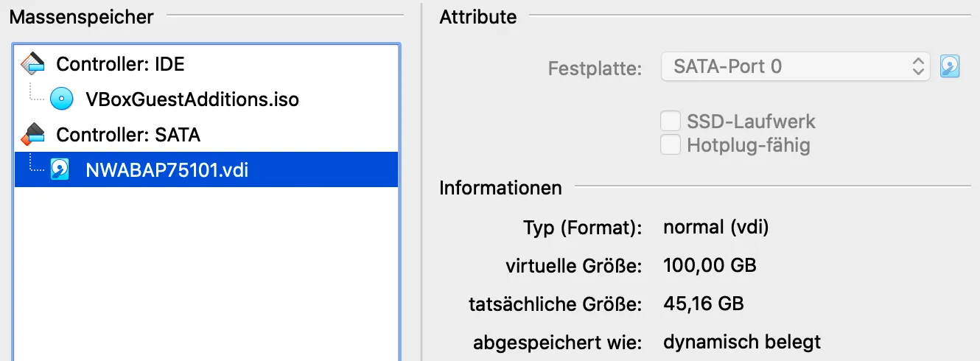Open the disk chooser icon next to SATA-Port
The image size is (980, 361).
click(950, 67)
